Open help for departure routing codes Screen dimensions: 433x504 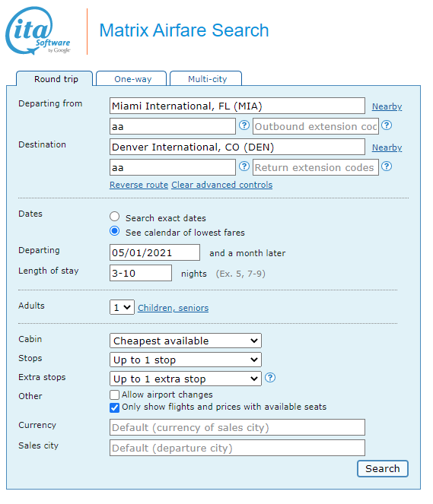[x=244, y=125]
